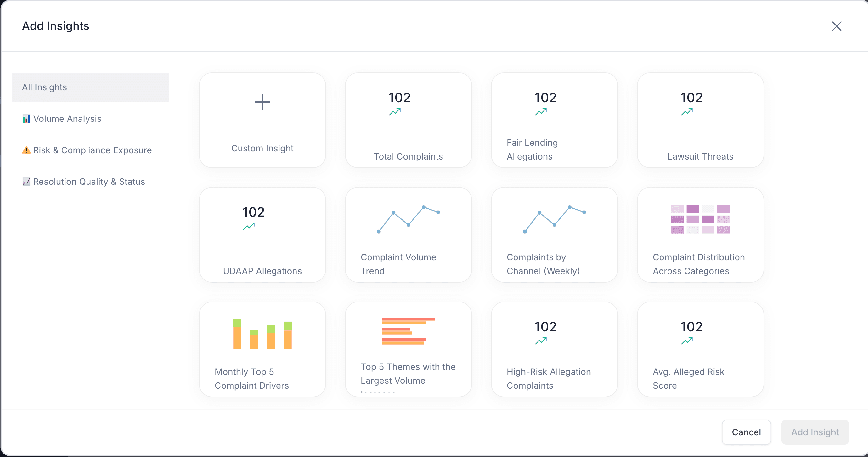Click the green trend arrow on Total Complaints
This screenshot has height=457, width=868.
[395, 111]
